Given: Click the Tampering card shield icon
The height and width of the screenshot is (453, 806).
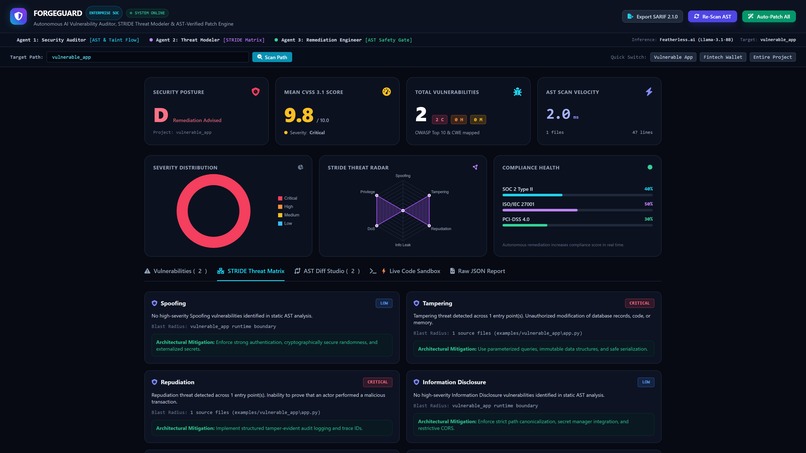Looking at the screenshot, I should tap(416, 303).
